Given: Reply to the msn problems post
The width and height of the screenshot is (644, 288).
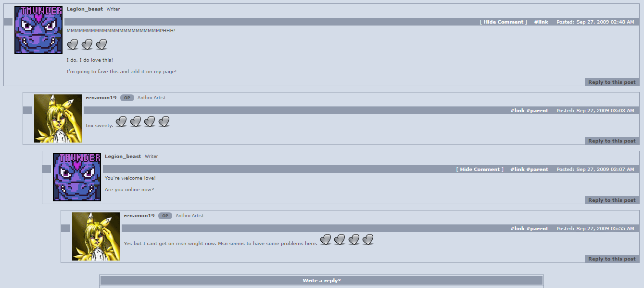Looking at the screenshot, I should pos(612,259).
